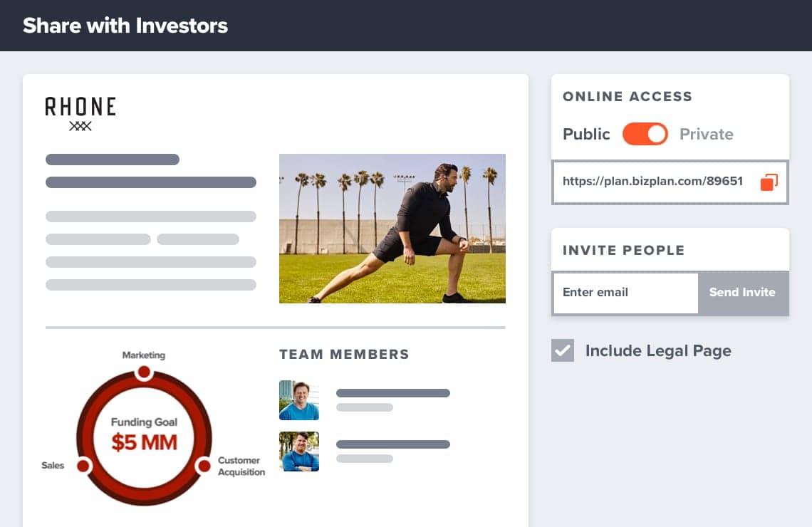Image resolution: width=812 pixels, height=527 pixels.
Task: Click the $5 MM Funding Goal center
Action: tap(144, 434)
